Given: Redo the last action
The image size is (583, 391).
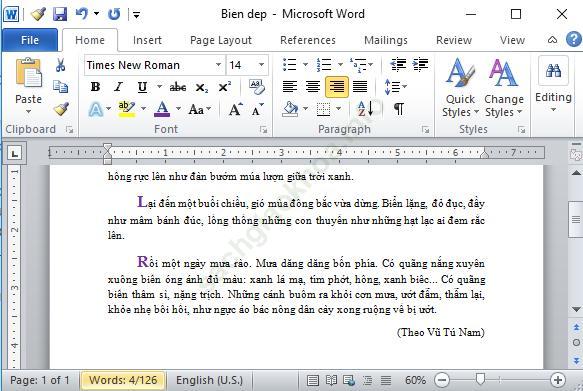Looking at the screenshot, I should 114,14.
